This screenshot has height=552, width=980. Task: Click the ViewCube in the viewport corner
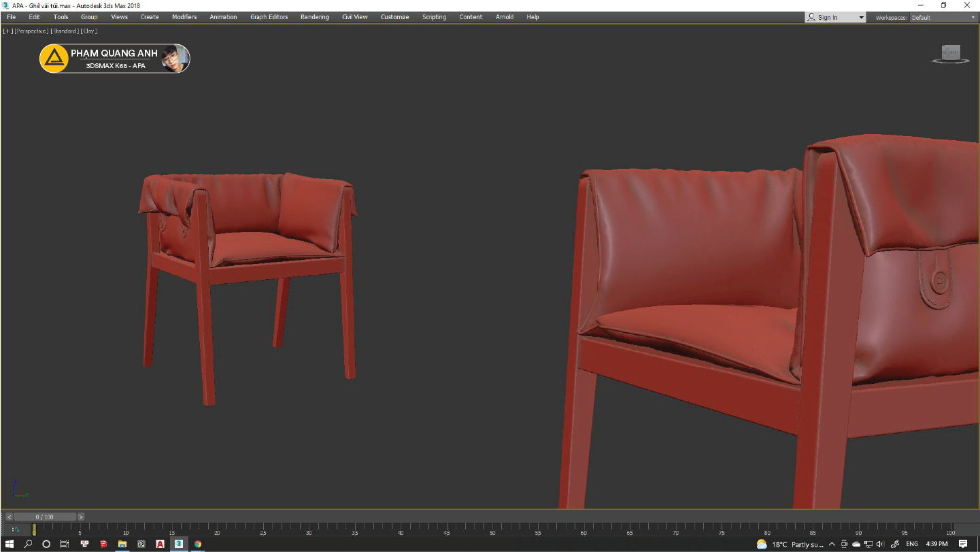(950, 54)
